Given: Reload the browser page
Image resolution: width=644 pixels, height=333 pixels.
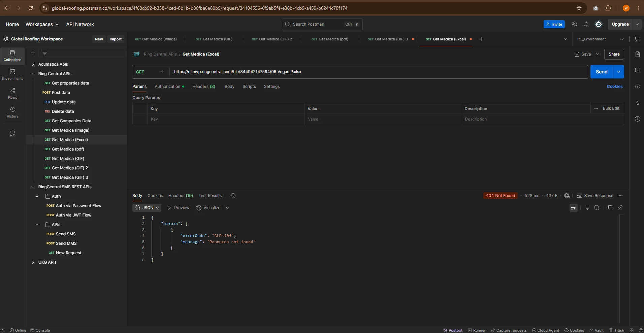Looking at the screenshot, I should [31, 8].
